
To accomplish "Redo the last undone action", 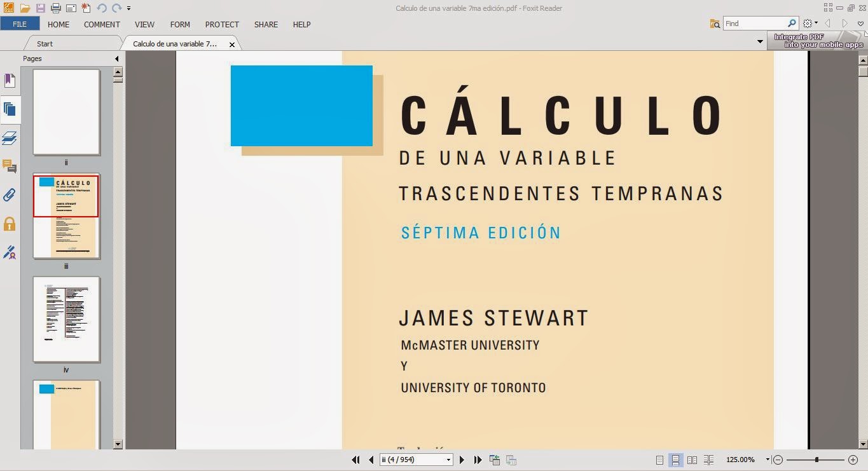I will click(116, 8).
